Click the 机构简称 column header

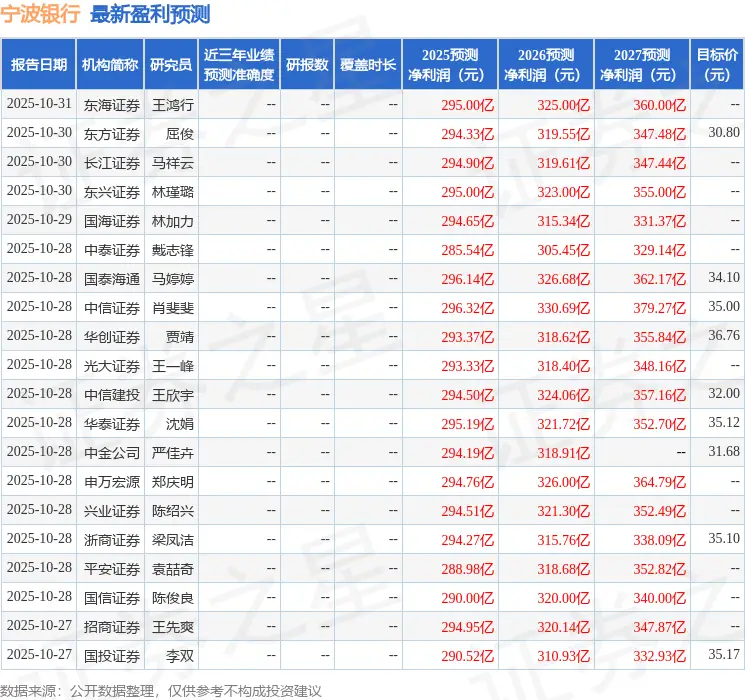[110, 64]
